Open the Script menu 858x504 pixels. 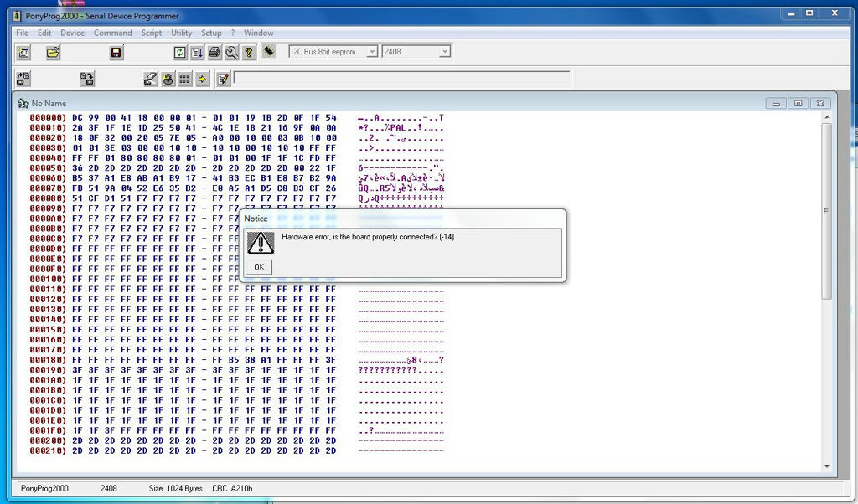click(x=152, y=33)
